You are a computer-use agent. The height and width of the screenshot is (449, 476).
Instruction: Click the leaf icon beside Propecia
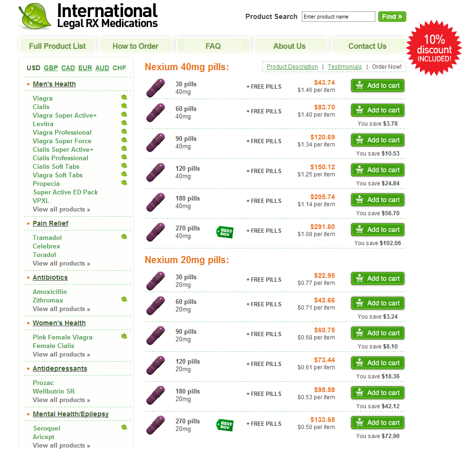point(124,183)
